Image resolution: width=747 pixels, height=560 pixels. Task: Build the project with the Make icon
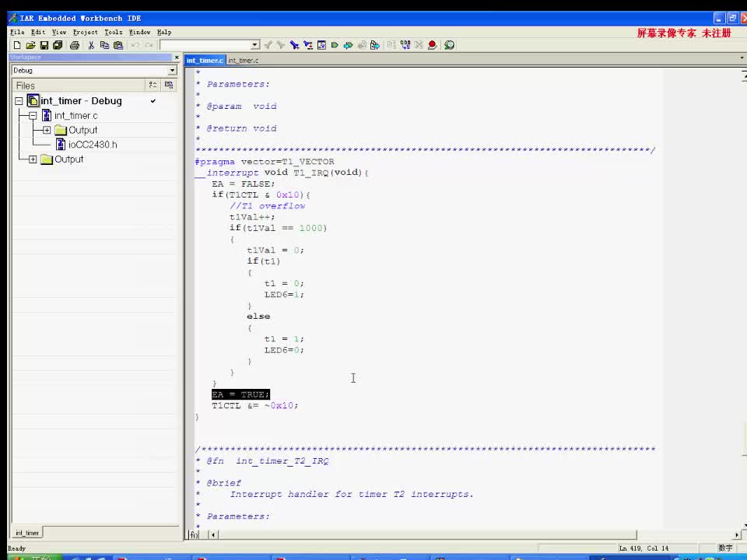[x=405, y=45]
